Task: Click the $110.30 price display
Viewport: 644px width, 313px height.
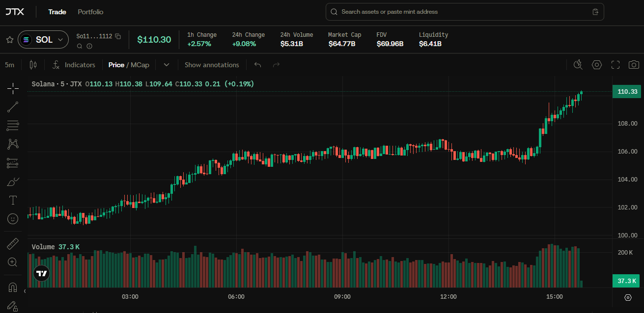Action: pyautogui.click(x=154, y=40)
